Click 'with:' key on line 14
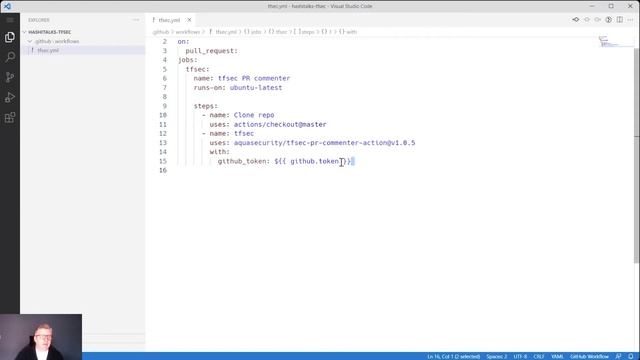The image size is (640, 360). point(220,152)
